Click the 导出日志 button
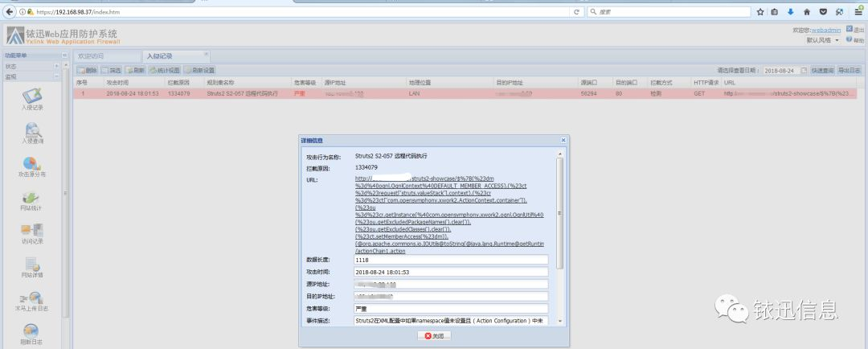Screen dimensions: 868x349 click(850, 70)
